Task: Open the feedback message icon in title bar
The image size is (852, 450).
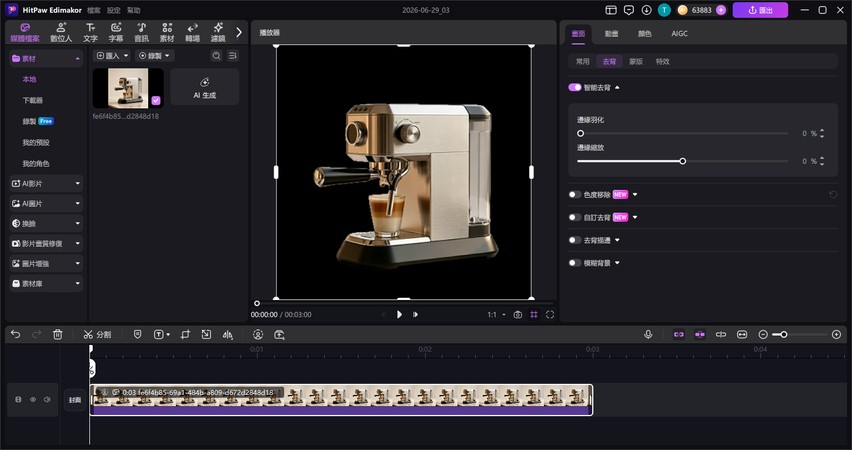Action: tap(629, 10)
